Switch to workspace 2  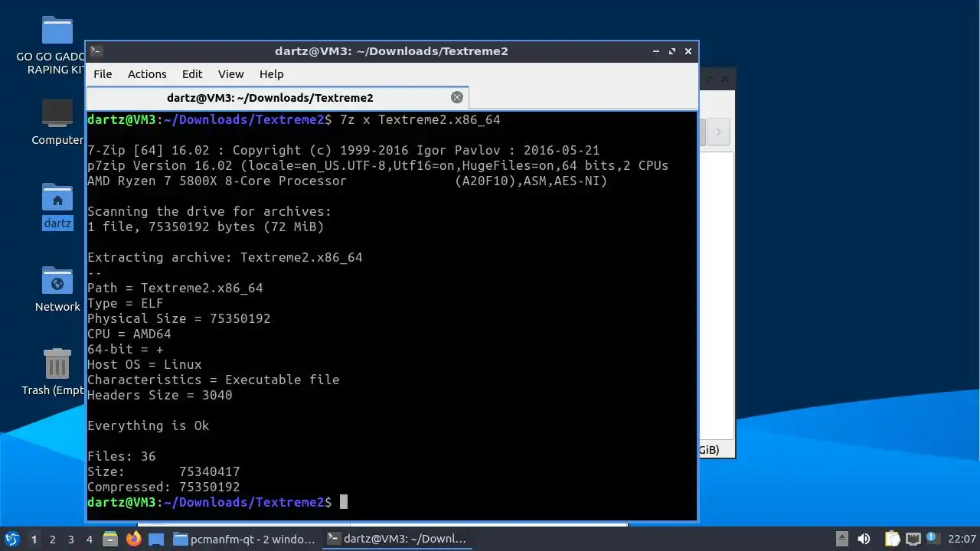52,539
